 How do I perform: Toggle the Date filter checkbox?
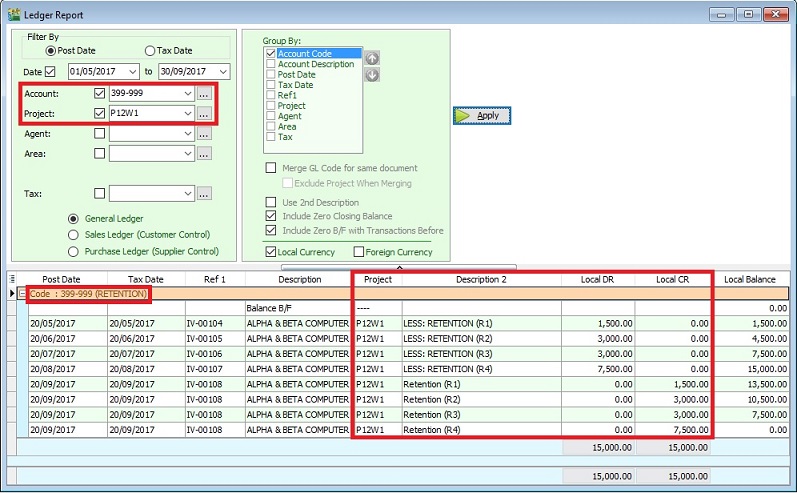click(50, 72)
